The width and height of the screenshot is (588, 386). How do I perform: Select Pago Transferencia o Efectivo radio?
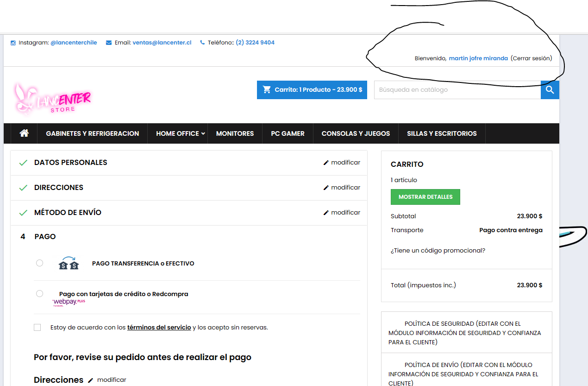[x=39, y=263]
